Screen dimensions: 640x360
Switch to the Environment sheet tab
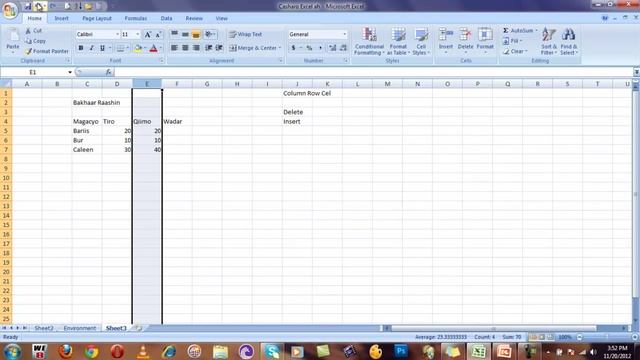(x=80, y=328)
